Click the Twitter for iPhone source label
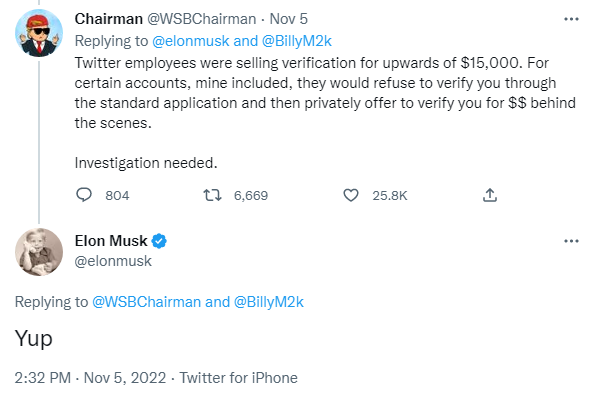This screenshot has height=396, width=590. click(x=238, y=378)
